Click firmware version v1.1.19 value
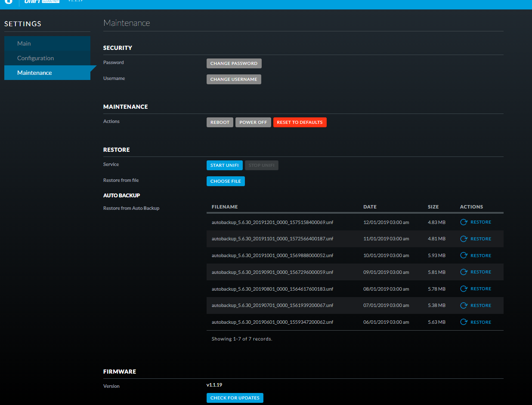The width and height of the screenshot is (532, 405). (214, 385)
